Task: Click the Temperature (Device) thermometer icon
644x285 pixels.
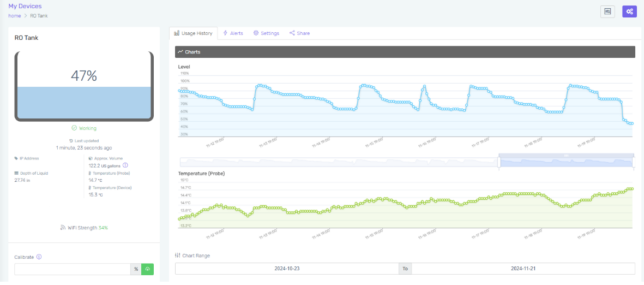Action: pyautogui.click(x=90, y=187)
